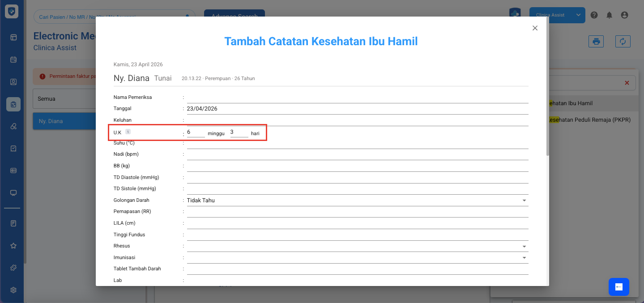
Task: Open the calendar icon in sidebar
Action: point(13,60)
